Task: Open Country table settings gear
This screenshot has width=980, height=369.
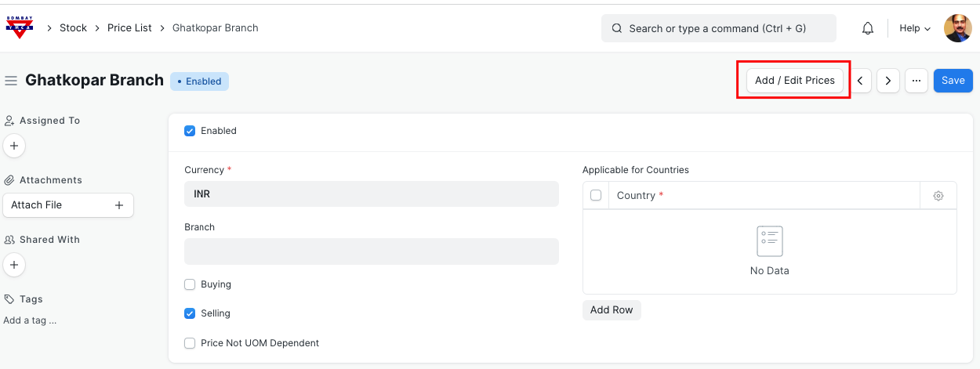Action: click(938, 196)
